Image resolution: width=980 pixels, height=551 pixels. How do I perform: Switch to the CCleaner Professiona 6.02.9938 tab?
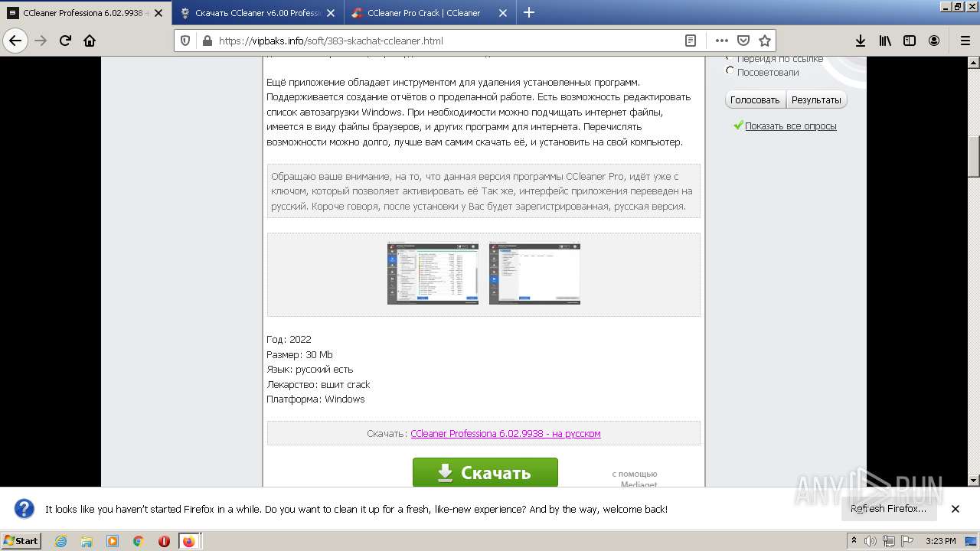pyautogui.click(x=86, y=13)
